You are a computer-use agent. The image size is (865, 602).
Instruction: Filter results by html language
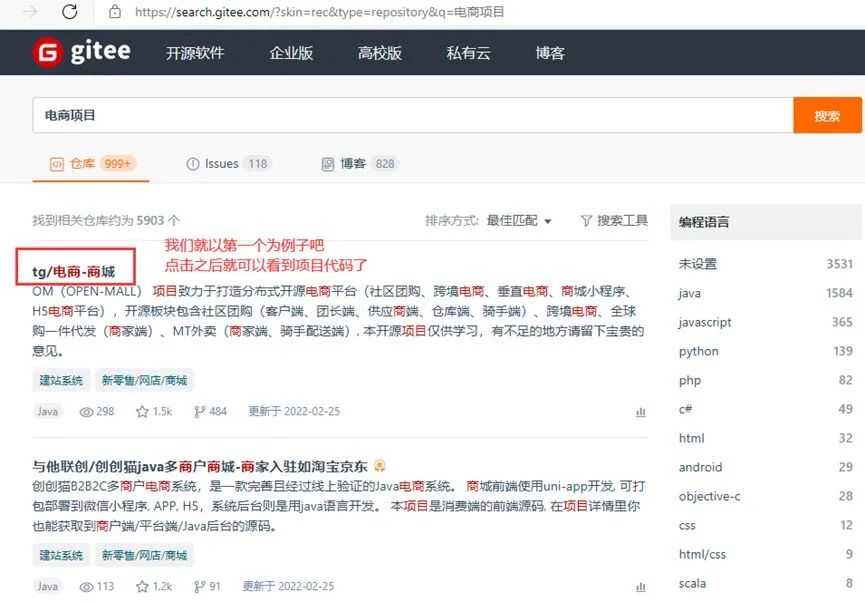(766, 438)
